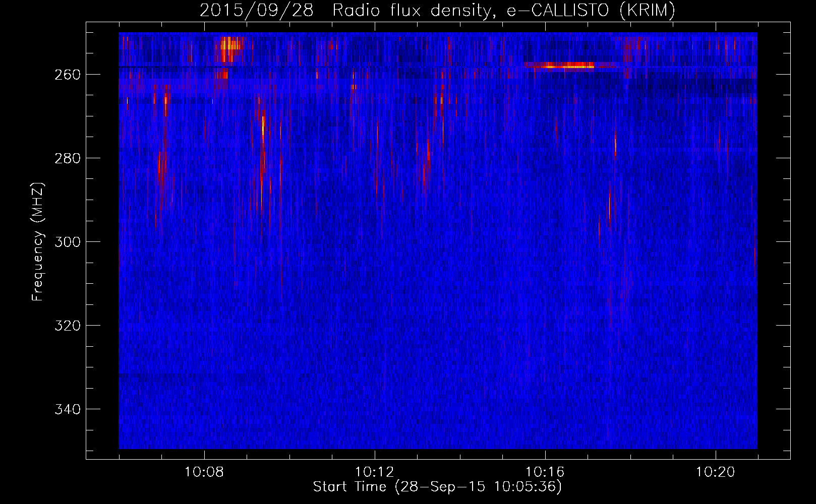This screenshot has width=816, height=504.
Task: Click the 340 frequency tick label
Action: [x=68, y=409]
